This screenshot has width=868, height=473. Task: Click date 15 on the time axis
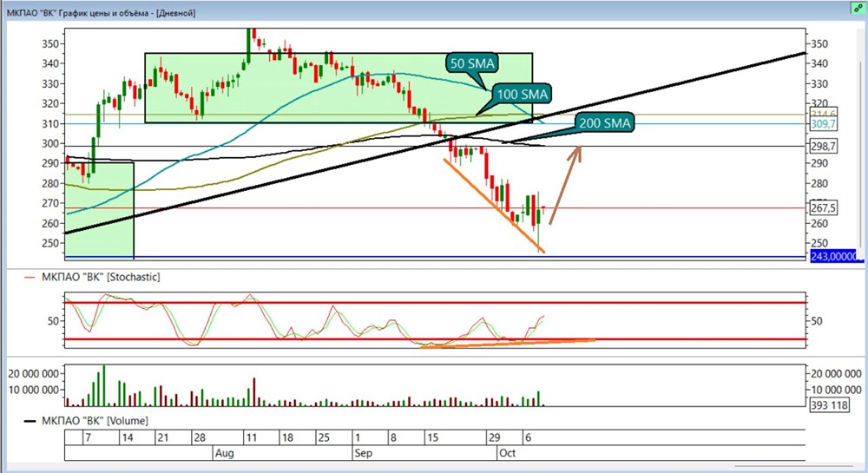pyautogui.click(x=432, y=437)
